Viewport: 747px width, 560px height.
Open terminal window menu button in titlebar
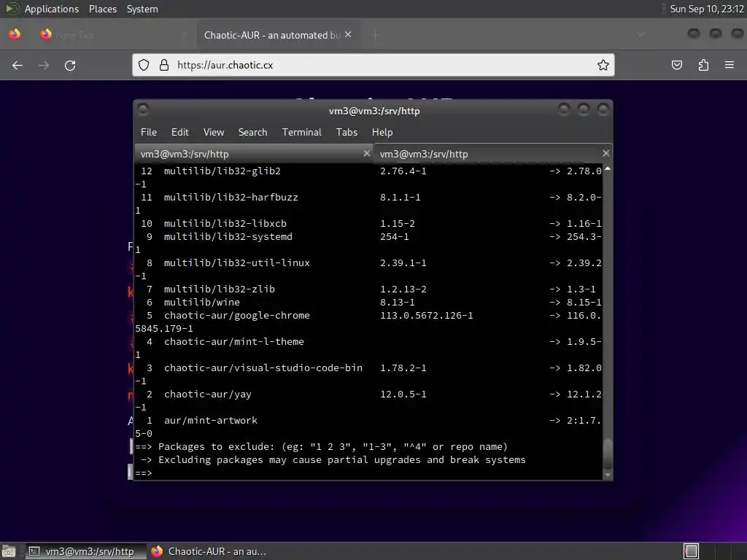[143, 110]
